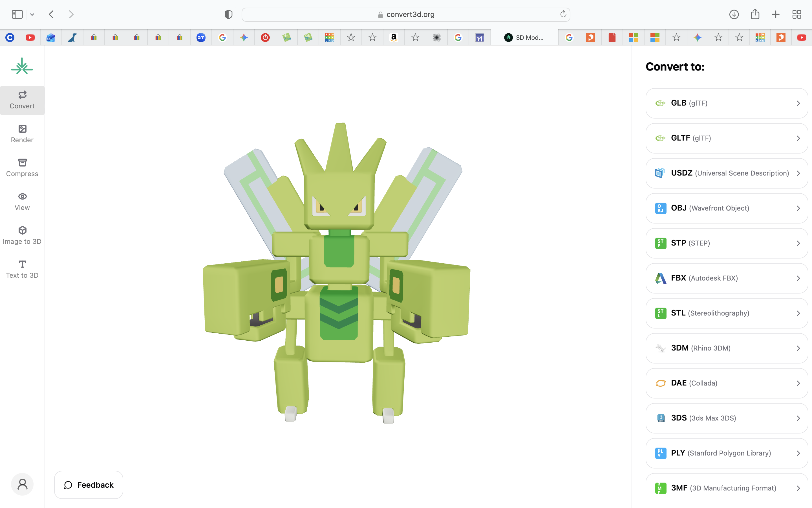Image resolution: width=812 pixels, height=508 pixels.
Task: Click the GLB row chevron
Action: coord(798,103)
